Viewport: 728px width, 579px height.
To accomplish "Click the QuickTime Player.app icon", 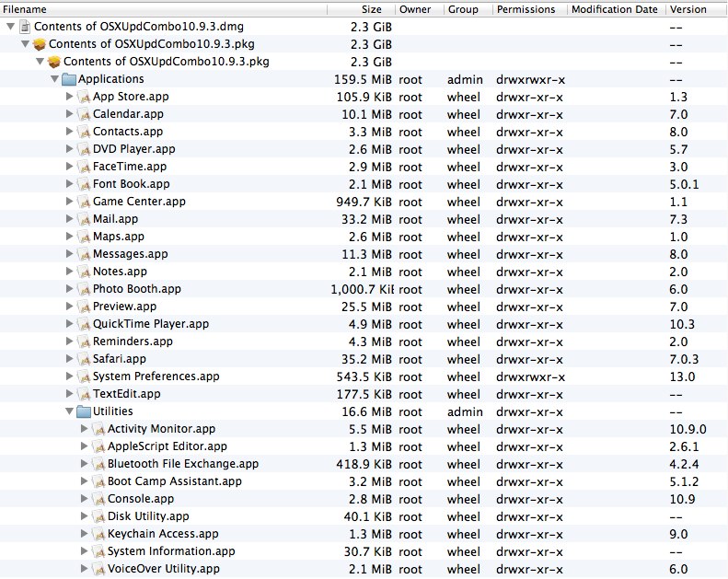I will 84,324.
